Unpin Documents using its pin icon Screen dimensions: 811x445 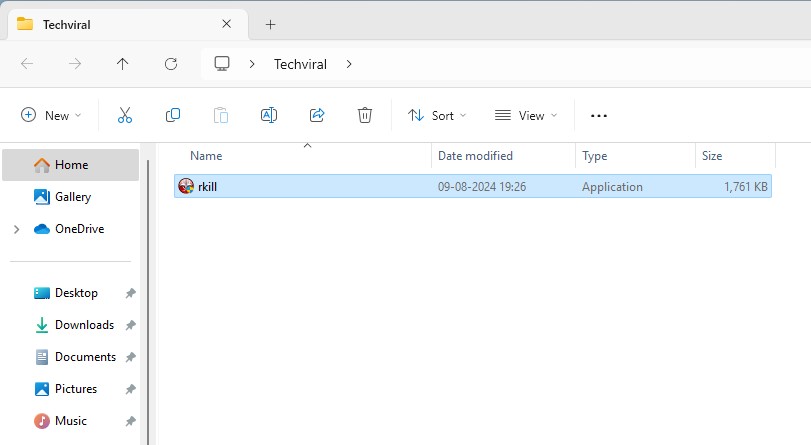[130, 357]
